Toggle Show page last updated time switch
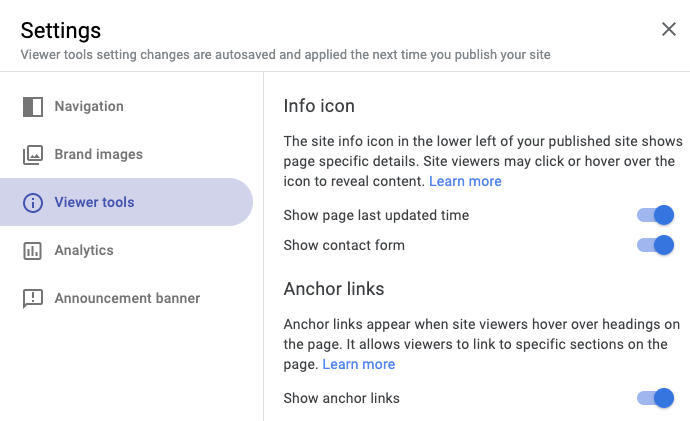This screenshot has width=690, height=421. [656, 215]
